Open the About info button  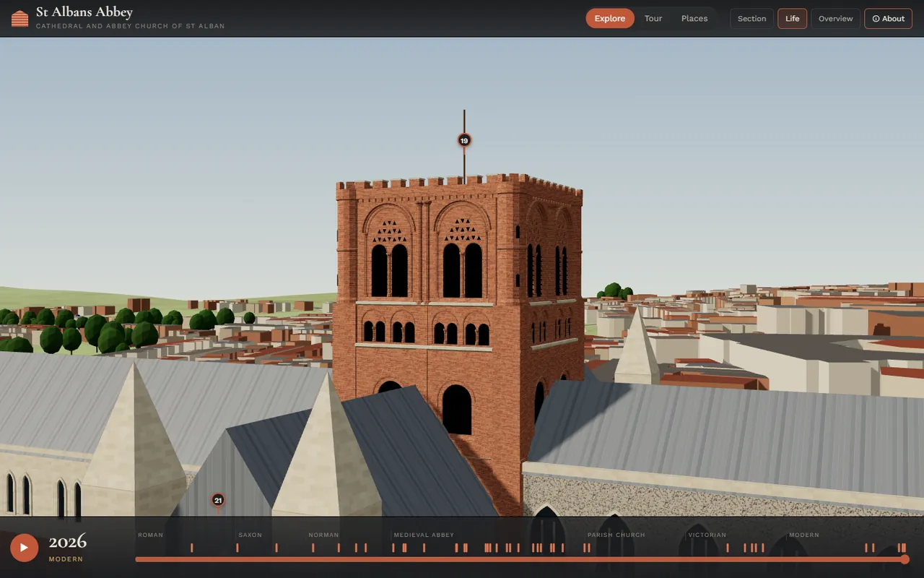pos(888,19)
